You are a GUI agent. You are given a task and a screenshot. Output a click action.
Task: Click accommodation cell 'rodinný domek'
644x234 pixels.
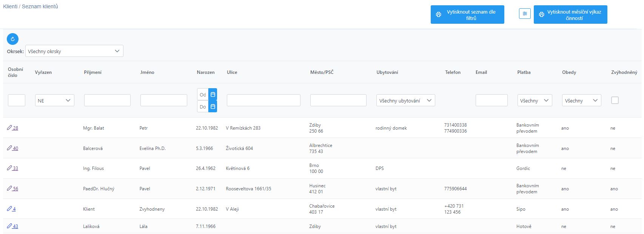(391, 128)
